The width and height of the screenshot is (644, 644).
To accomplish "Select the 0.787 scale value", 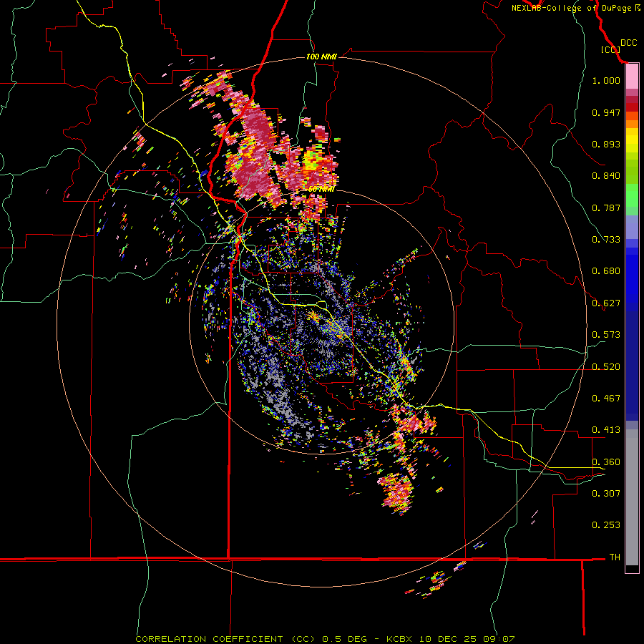I will (606, 208).
